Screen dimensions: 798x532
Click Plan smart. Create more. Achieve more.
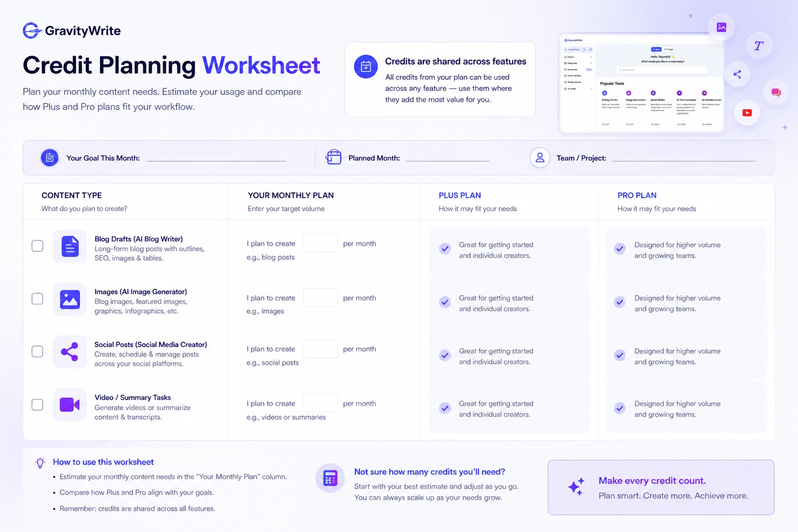pos(673,496)
